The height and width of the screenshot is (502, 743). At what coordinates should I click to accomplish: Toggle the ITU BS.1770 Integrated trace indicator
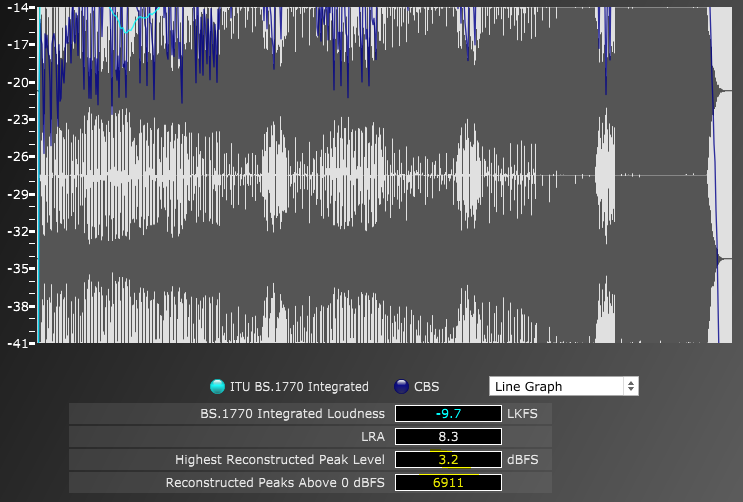pyautogui.click(x=217, y=387)
